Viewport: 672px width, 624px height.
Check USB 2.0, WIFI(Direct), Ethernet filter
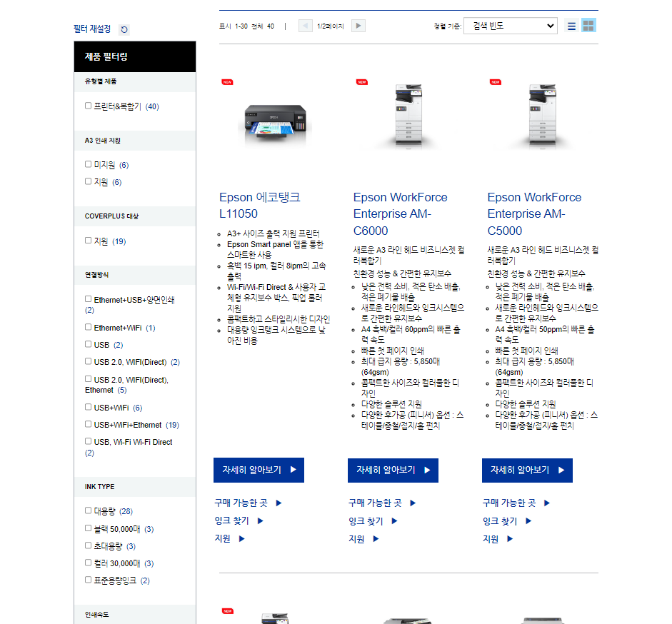pos(89,379)
